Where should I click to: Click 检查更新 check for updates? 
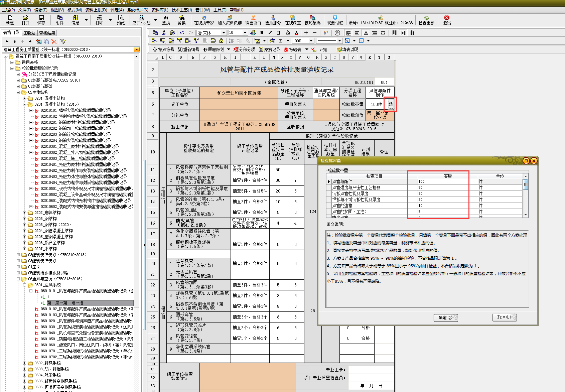(x=426, y=20)
